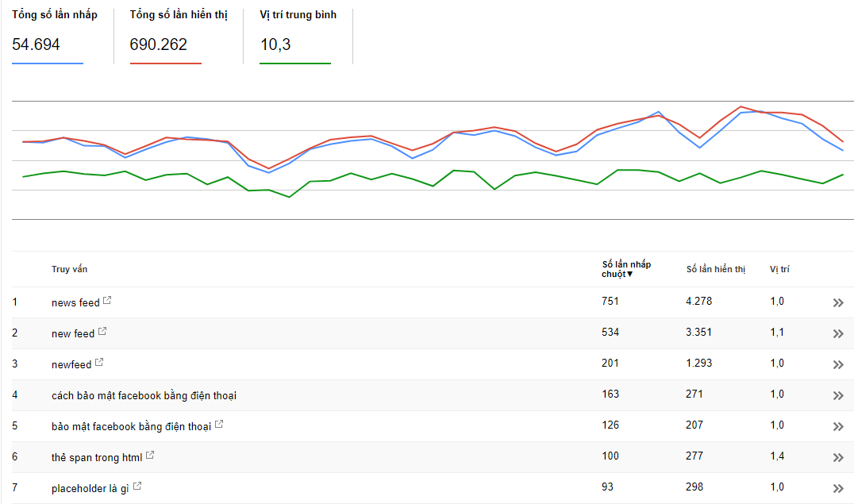Open external link icon next to "news feed"
This screenshot has width=858, height=504.
click(108, 301)
